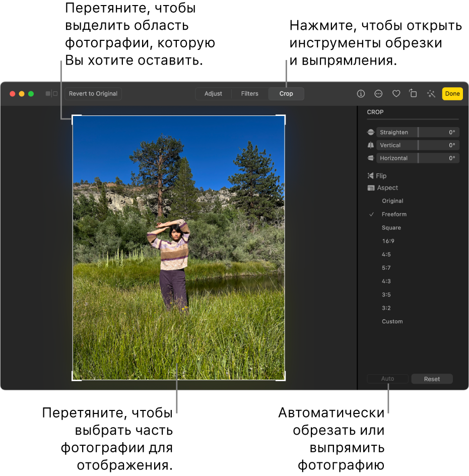Screen dimensions: 469x476
Task: Toggle the show-original comparison view button
Action: pyautogui.click(x=51, y=93)
